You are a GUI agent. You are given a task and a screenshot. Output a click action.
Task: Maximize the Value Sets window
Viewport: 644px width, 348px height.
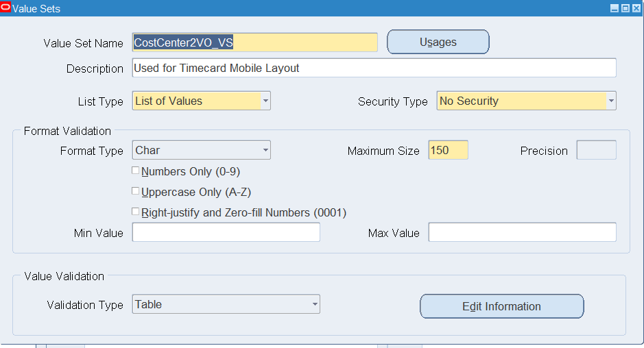[625, 8]
